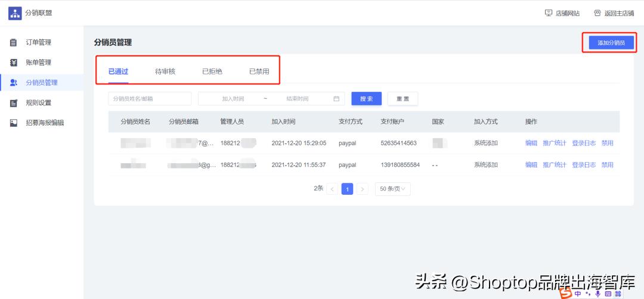Click the 分销员管理 people icon
The width and height of the screenshot is (644, 299).
pos(14,82)
